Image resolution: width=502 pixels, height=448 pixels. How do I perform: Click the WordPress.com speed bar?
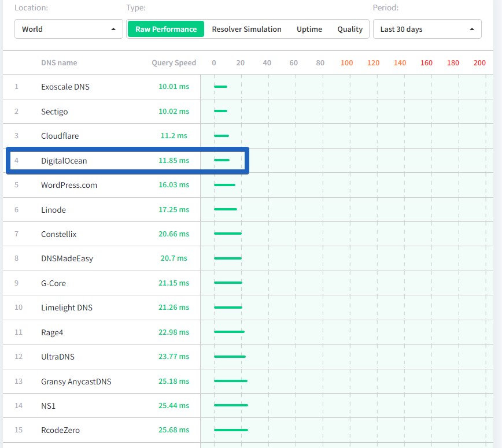pos(225,185)
